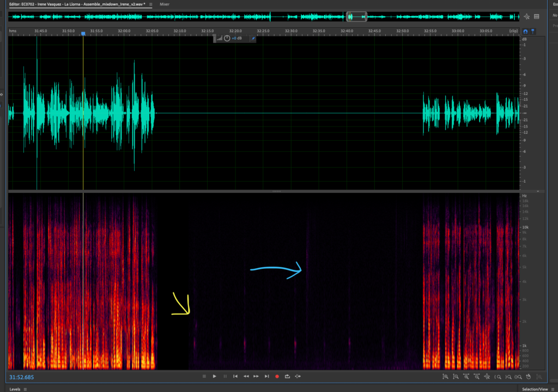Click the hms time format label
This screenshot has height=392, width=558.
[13, 31]
